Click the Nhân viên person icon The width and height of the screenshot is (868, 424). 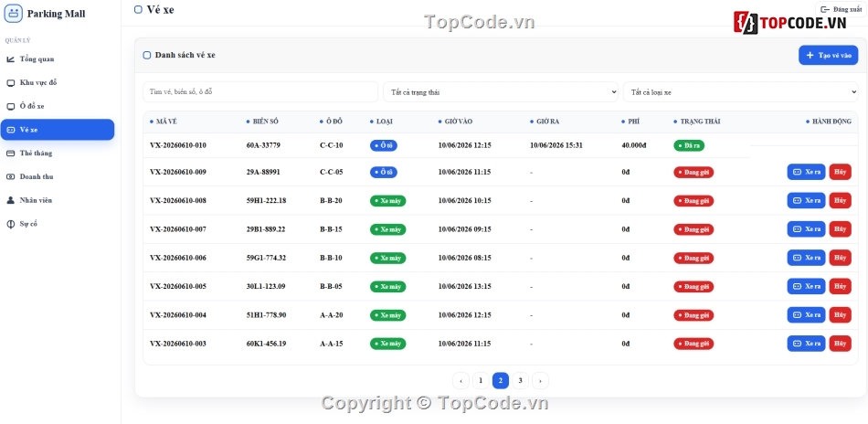11,200
